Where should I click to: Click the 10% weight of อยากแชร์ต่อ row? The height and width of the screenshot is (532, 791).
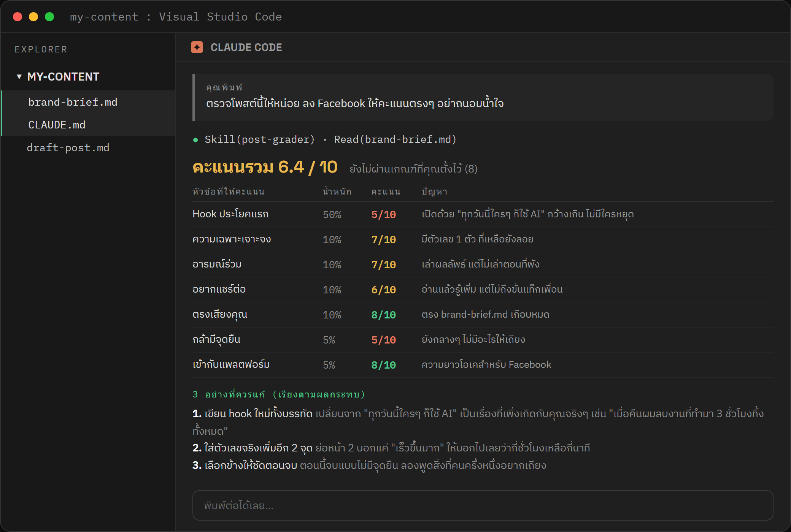point(332,290)
